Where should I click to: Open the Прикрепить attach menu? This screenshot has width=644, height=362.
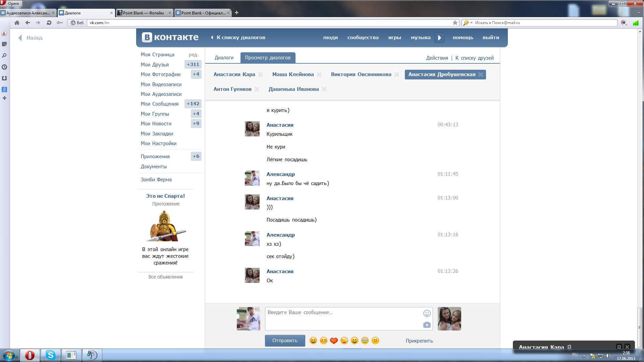pyautogui.click(x=419, y=341)
